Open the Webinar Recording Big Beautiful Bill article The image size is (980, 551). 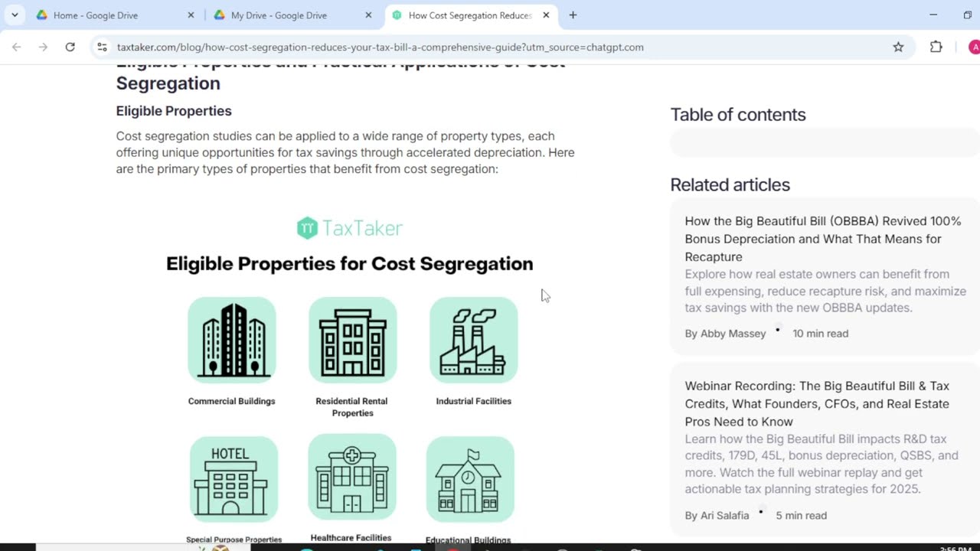[x=817, y=403]
